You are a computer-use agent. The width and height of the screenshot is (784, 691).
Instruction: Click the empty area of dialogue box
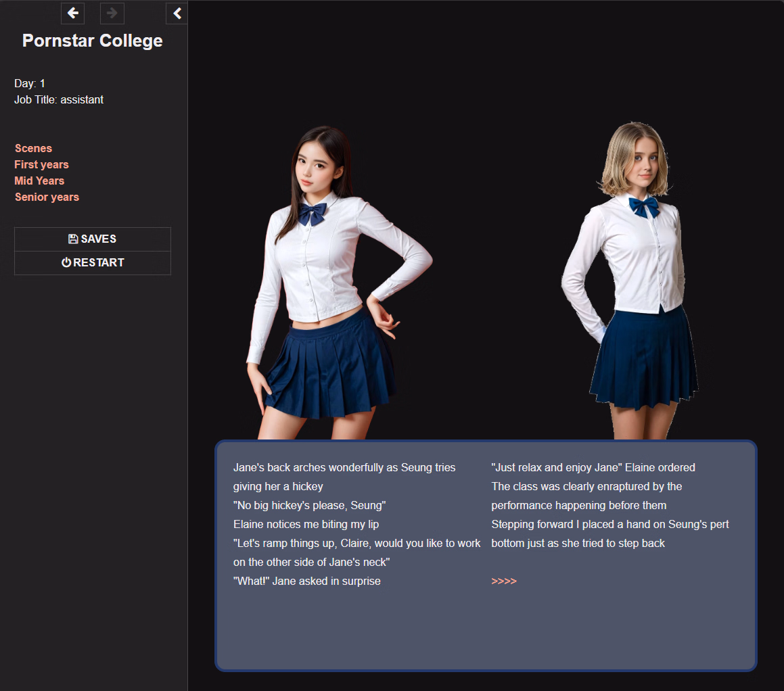[485, 632]
